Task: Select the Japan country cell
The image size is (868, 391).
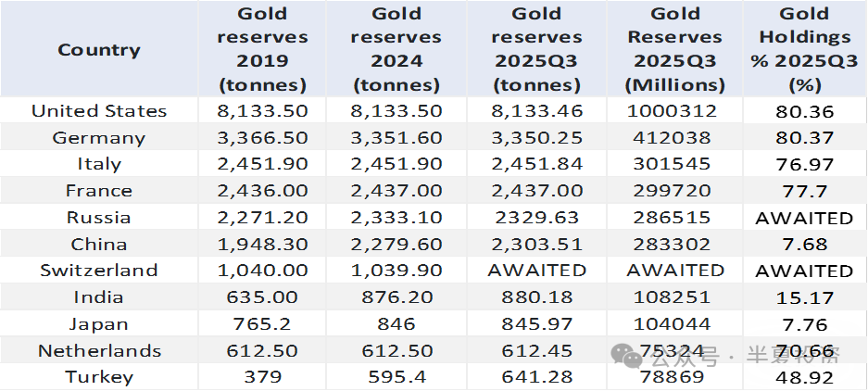Action: [x=99, y=324]
